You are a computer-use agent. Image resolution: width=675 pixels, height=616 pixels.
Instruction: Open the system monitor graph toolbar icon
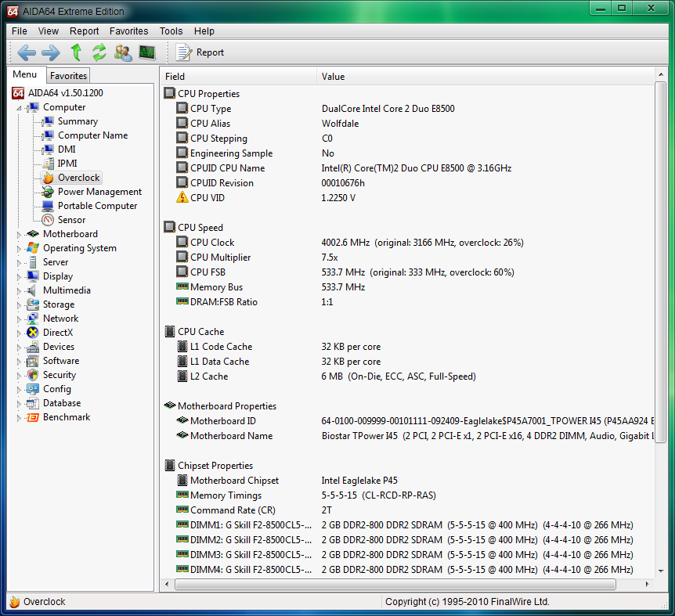point(147,52)
